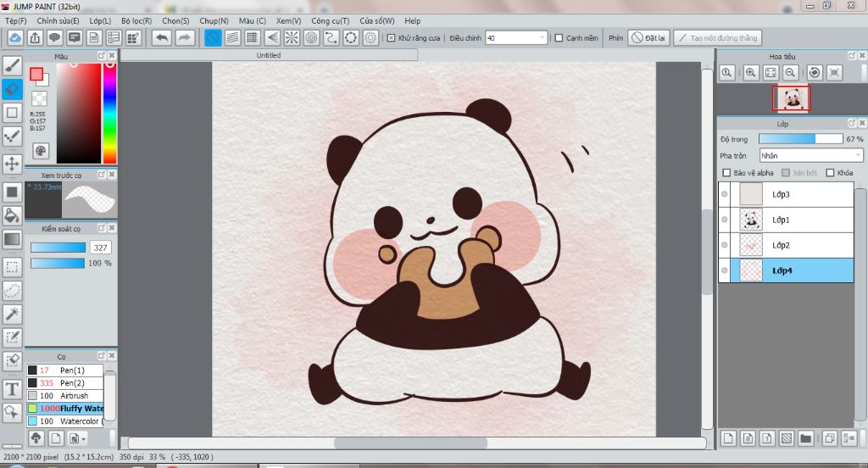Click zoom in on Navigator panel
This screenshot has height=468, width=868.
click(751, 72)
